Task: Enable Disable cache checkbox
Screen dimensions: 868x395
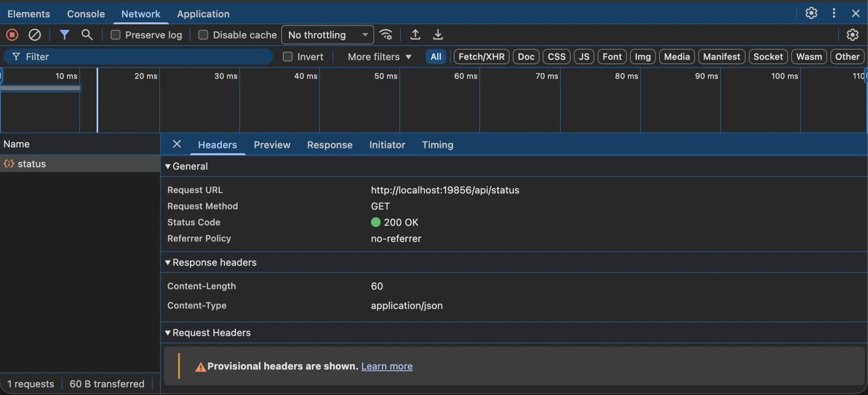Action: tap(203, 35)
